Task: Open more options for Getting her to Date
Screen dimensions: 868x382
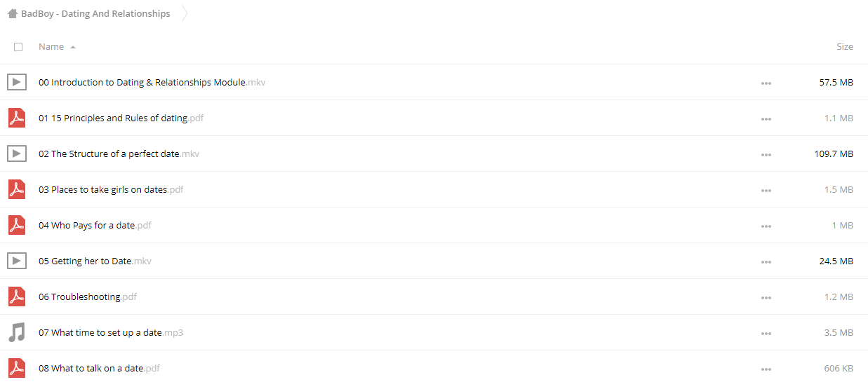Action: (x=766, y=261)
